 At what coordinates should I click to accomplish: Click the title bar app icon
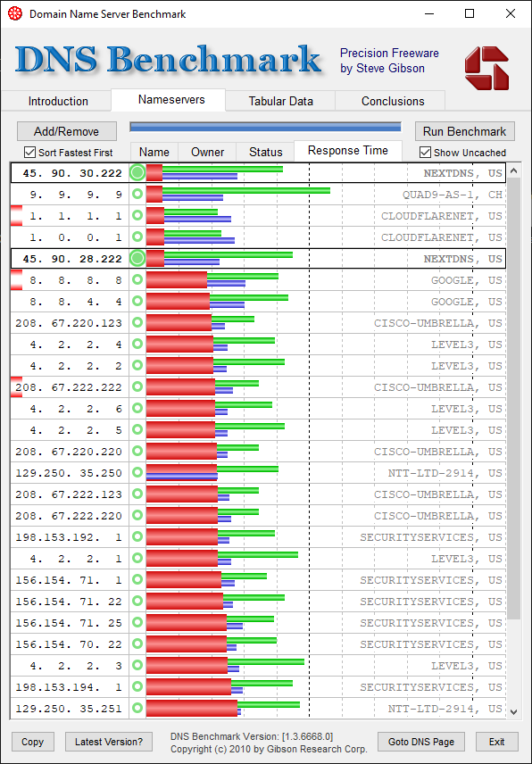coord(15,13)
